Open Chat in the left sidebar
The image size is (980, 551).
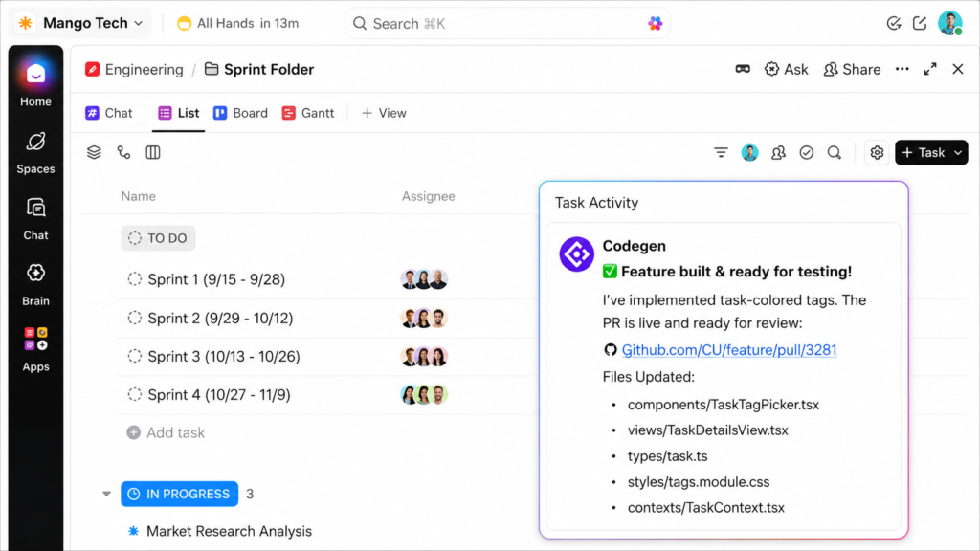pyautogui.click(x=35, y=219)
